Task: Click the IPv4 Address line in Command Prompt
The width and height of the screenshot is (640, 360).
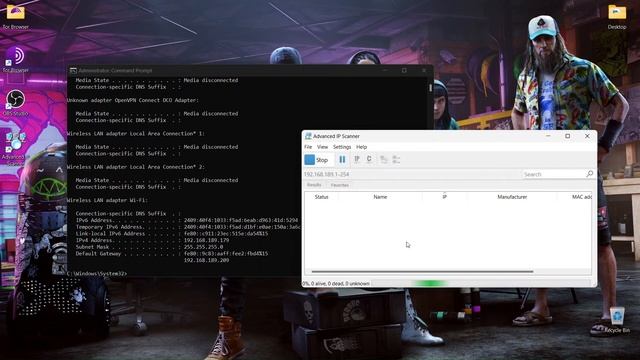Action: [152, 240]
